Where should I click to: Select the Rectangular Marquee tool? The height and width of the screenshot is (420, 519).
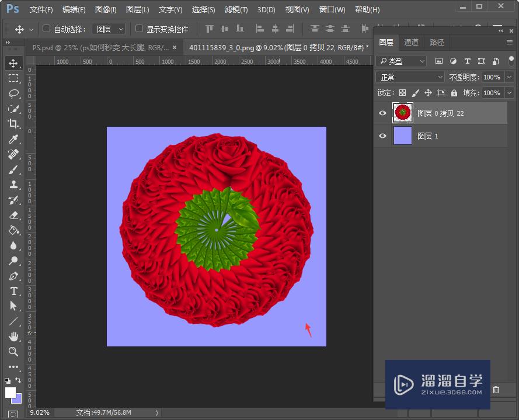[13, 78]
